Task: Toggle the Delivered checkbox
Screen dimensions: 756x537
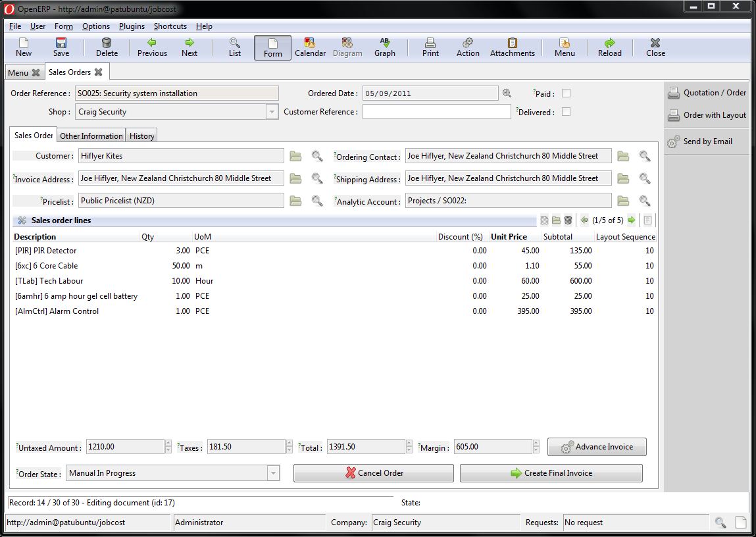Action: (566, 112)
